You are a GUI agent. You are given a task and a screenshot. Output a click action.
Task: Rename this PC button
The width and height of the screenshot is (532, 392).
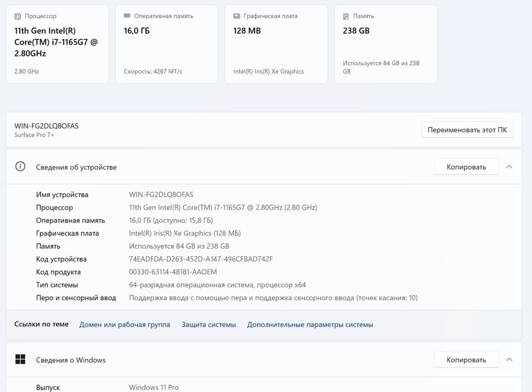coord(467,130)
